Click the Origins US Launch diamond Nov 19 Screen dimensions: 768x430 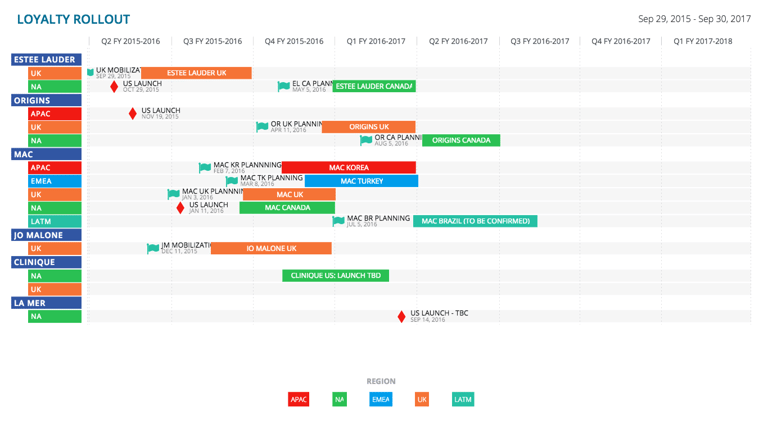[x=133, y=114]
